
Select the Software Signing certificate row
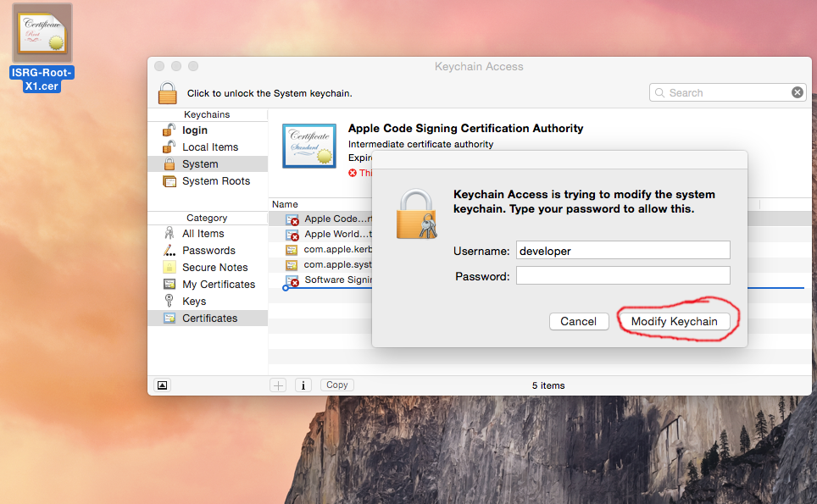click(x=321, y=280)
